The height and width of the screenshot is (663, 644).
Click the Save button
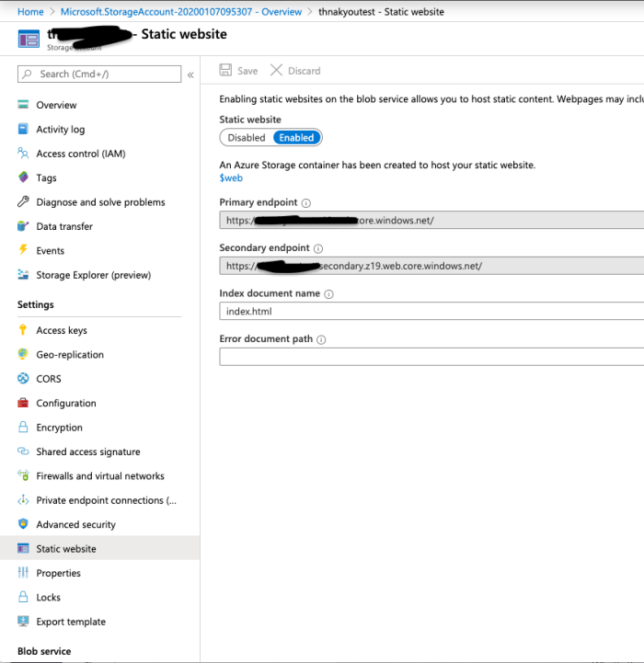[238, 71]
